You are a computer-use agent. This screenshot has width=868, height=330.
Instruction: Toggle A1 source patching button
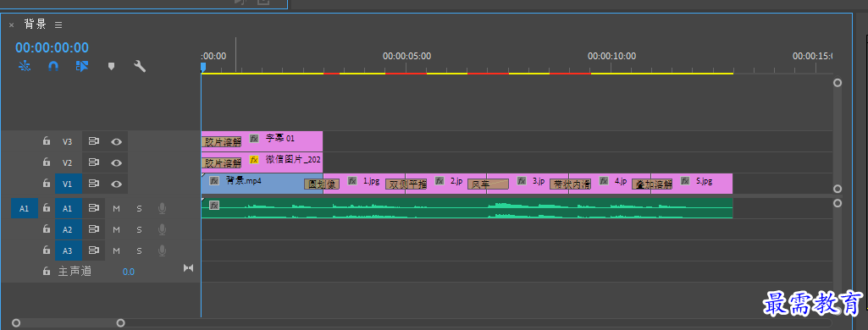[x=25, y=208]
